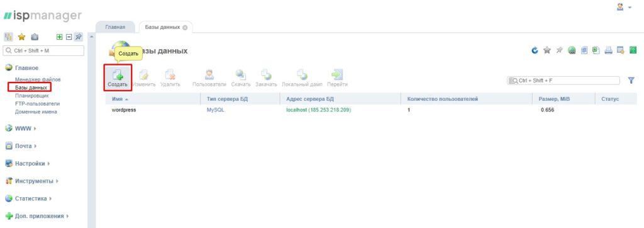Show favorites menu with gold star

(x=21, y=37)
